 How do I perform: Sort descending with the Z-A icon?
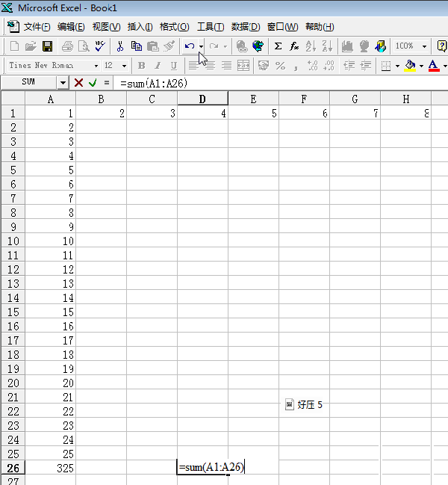click(327, 46)
